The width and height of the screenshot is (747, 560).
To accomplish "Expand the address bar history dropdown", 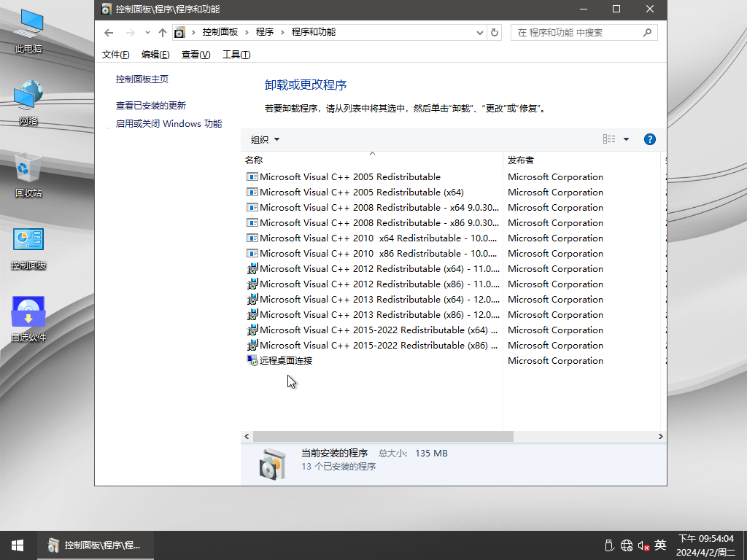I will point(479,33).
